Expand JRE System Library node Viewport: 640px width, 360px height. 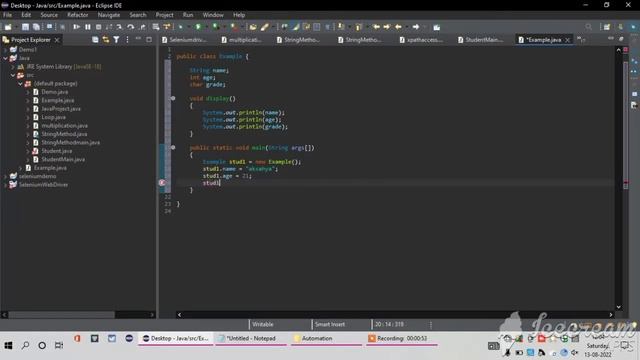tap(13, 67)
